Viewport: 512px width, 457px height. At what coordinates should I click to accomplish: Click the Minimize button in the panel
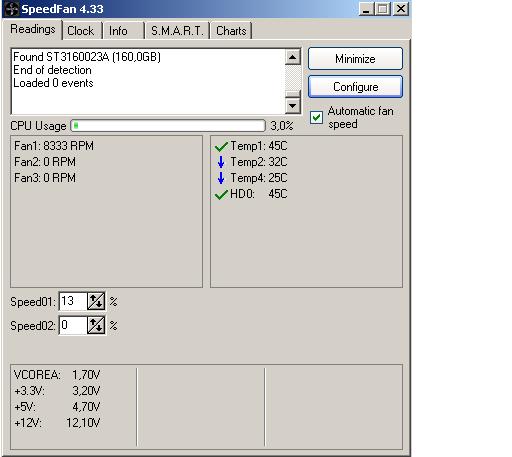pyautogui.click(x=355, y=59)
